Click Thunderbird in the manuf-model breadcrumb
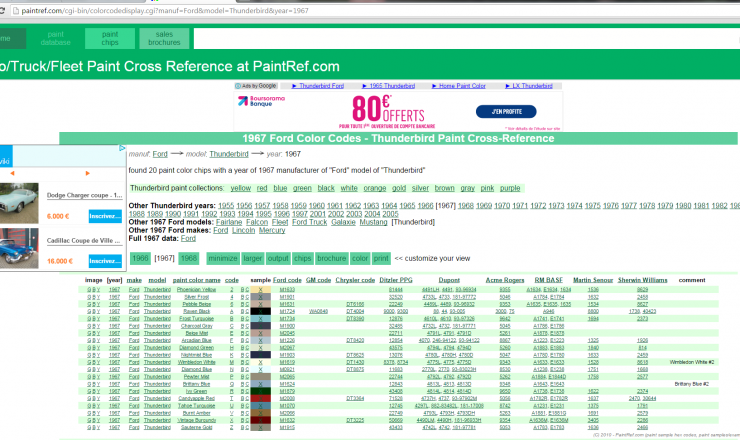 pos(229,154)
